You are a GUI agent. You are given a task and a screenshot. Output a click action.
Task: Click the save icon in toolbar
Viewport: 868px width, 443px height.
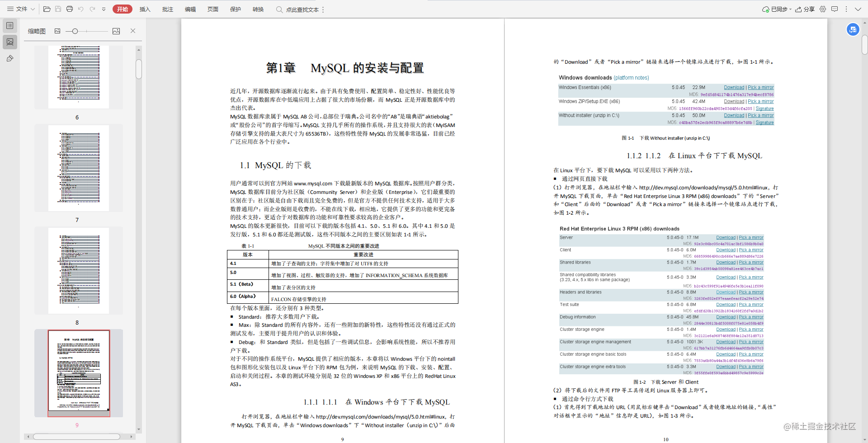(58, 9)
